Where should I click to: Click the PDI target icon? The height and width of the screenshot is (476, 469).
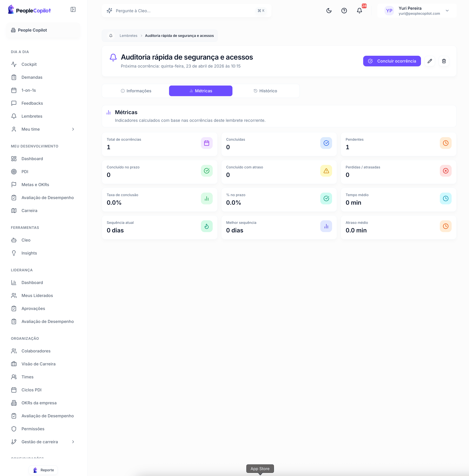(x=14, y=172)
